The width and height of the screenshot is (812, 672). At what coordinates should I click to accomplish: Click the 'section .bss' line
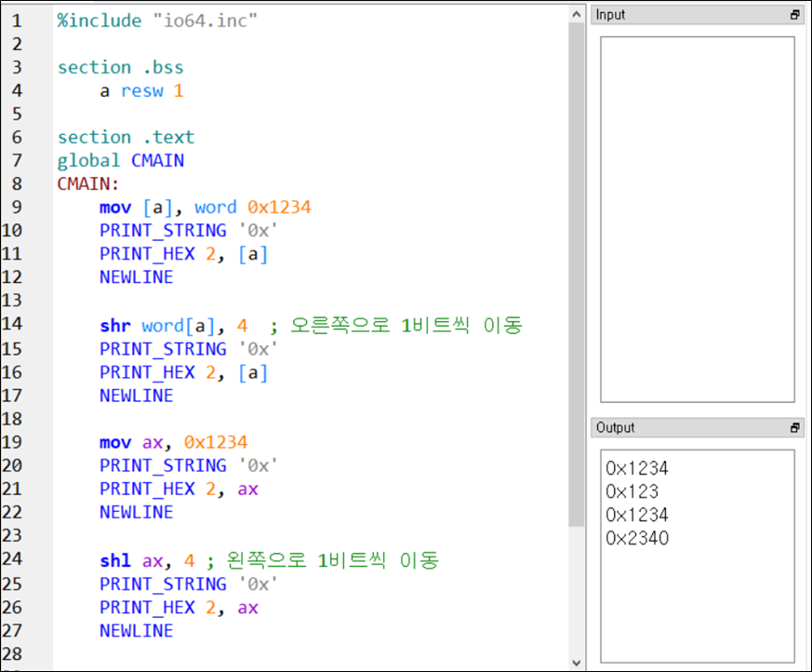(120, 67)
